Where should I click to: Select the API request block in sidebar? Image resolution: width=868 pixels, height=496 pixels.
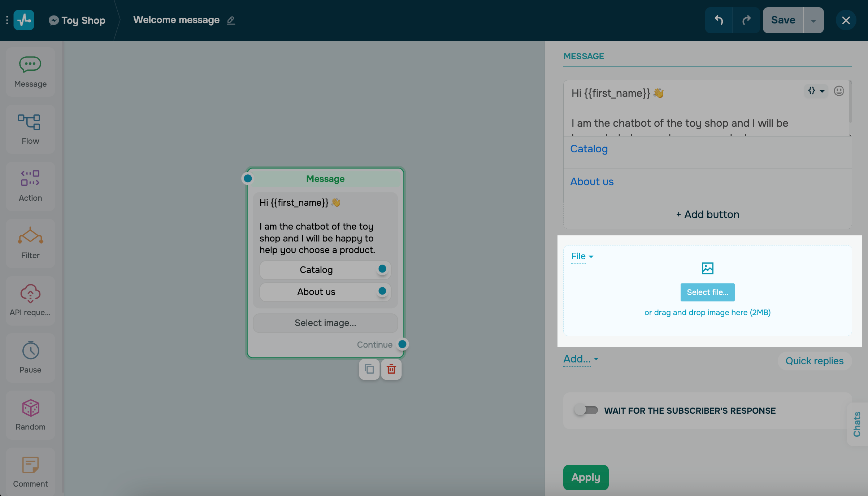point(30,300)
